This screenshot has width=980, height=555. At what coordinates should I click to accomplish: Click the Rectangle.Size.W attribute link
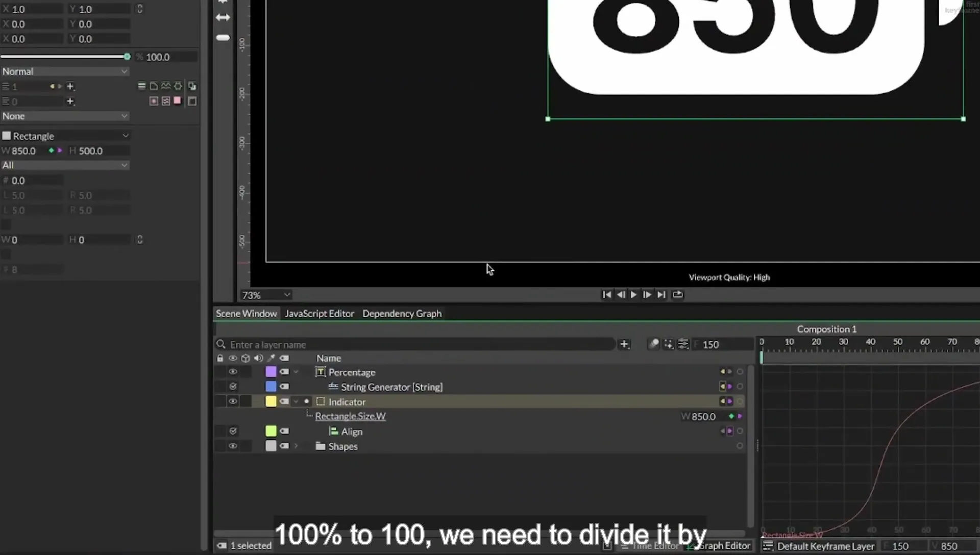click(x=350, y=416)
